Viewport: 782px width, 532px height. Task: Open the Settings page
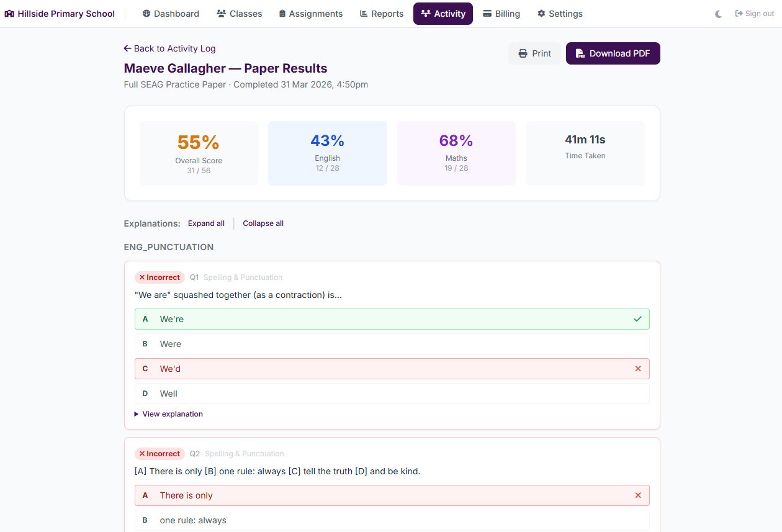pyautogui.click(x=560, y=14)
